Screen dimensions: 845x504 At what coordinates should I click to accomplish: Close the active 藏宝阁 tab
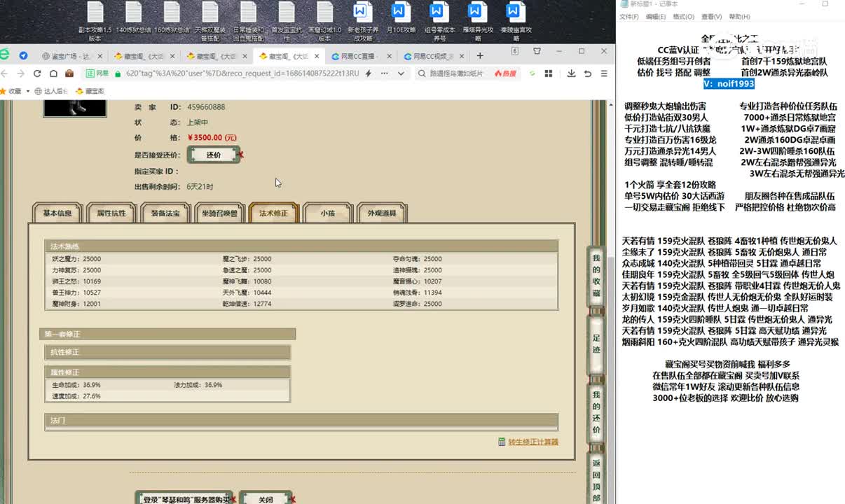click(317, 56)
